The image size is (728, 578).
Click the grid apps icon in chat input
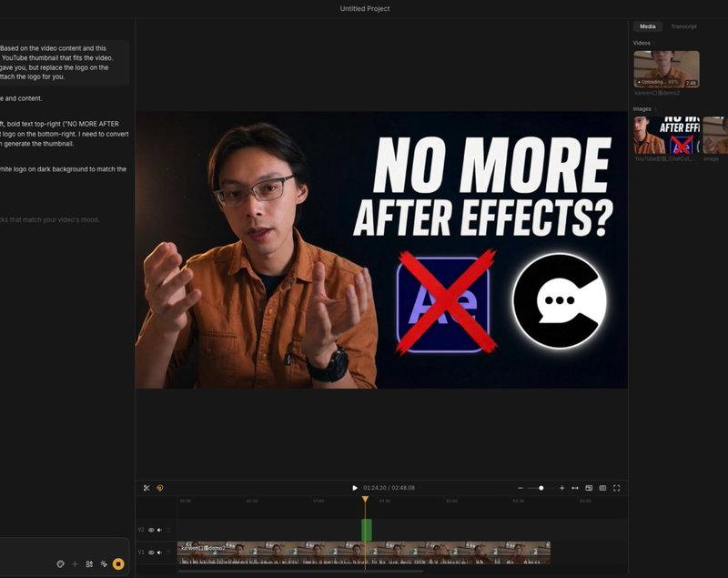pos(89,563)
